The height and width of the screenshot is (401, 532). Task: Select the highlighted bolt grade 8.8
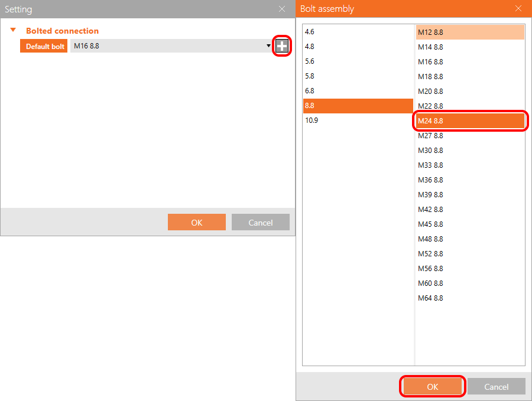tap(358, 106)
